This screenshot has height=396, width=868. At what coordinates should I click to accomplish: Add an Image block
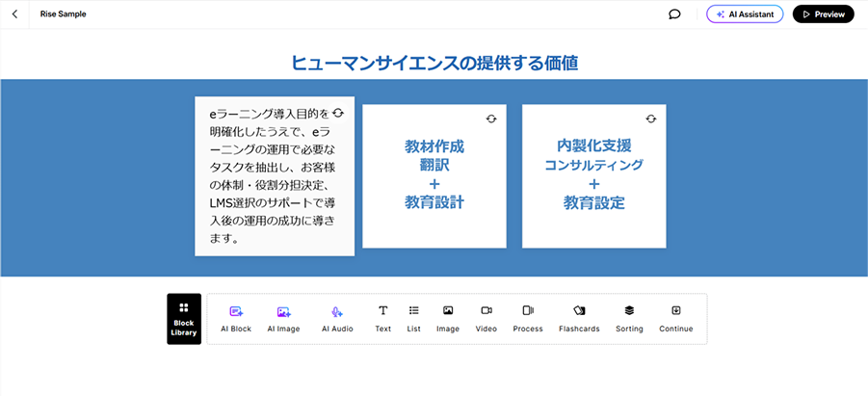pyautogui.click(x=448, y=319)
